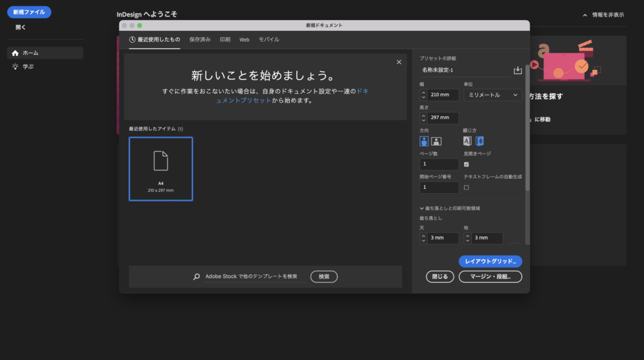Click the height 297 mm field

click(x=443, y=118)
